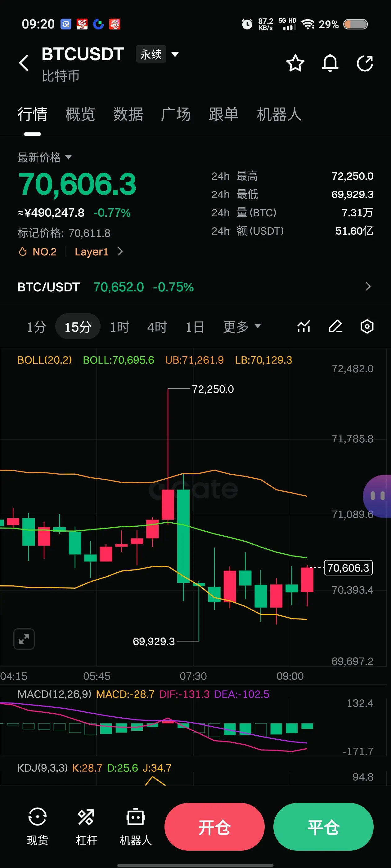Expand the 永续 contract type dropdown
391x868 pixels.
tap(157, 54)
